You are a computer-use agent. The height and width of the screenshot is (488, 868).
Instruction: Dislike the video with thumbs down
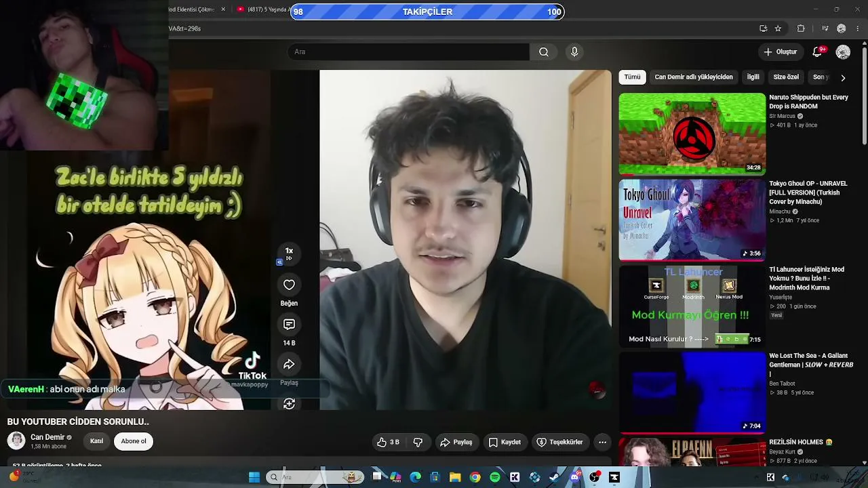(418, 442)
